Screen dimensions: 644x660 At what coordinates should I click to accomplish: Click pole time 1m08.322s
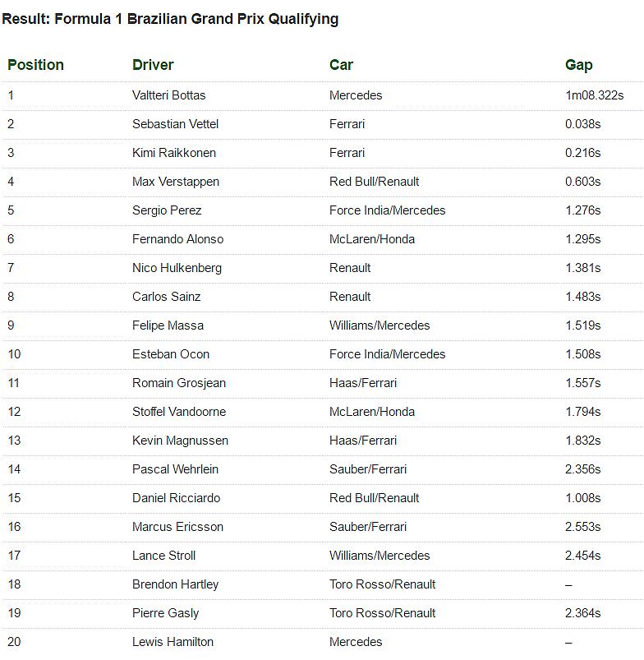point(594,95)
